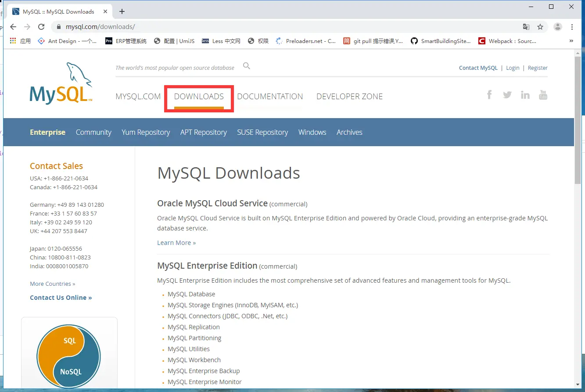Open the Chrome three-dot menu
Screen dimensions: 585x392
pyautogui.click(x=572, y=27)
